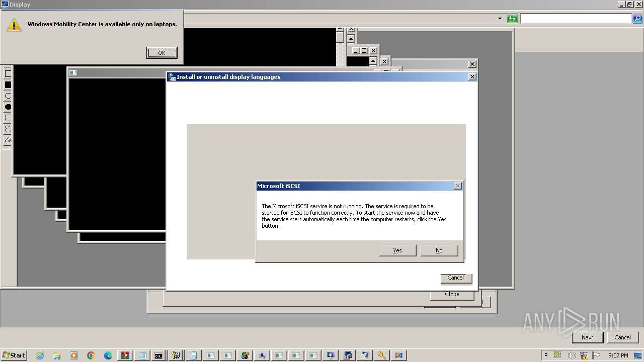Image resolution: width=644 pixels, height=362 pixels.
Task: Click the system icon in the gray window title bar
Action: (x=73, y=73)
